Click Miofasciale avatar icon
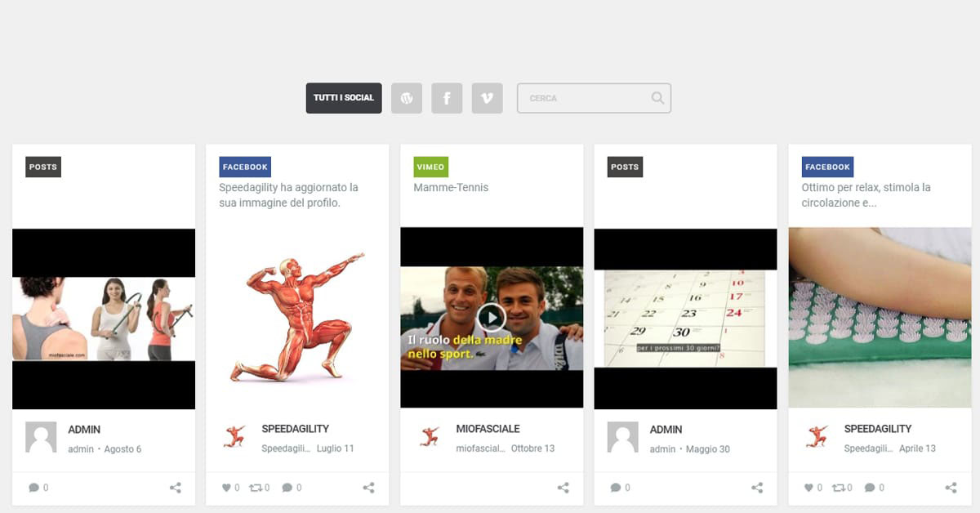Screen dimensions: 980x513 tap(430, 437)
